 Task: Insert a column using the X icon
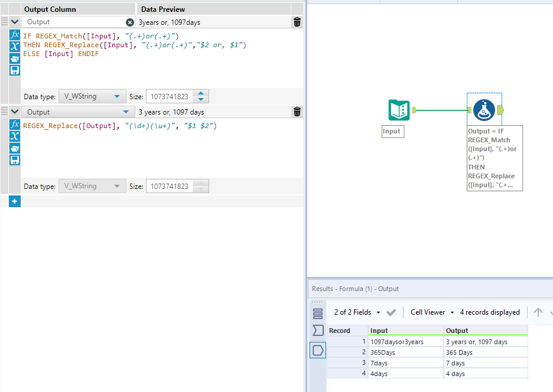pos(14,46)
